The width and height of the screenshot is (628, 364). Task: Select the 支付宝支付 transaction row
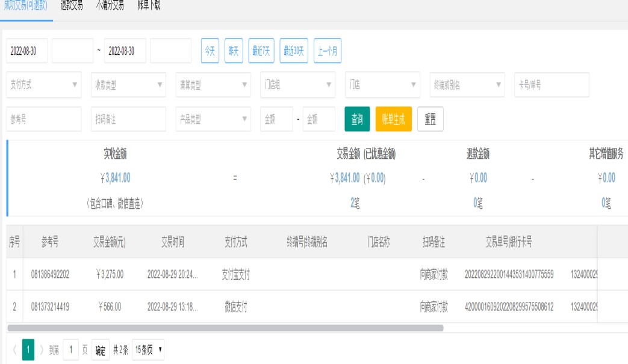[x=301, y=275]
